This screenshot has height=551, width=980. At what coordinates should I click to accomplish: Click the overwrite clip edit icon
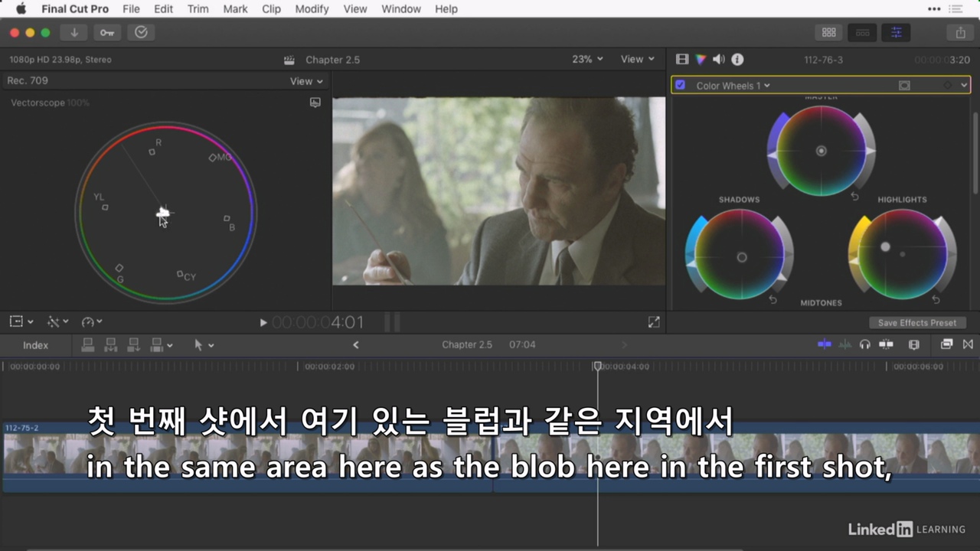point(158,345)
